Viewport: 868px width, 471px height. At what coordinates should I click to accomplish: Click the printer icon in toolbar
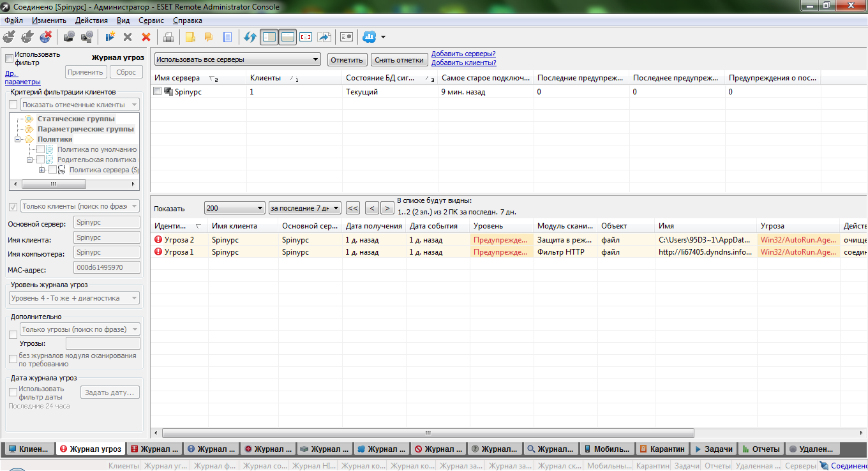tap(168, 37)
